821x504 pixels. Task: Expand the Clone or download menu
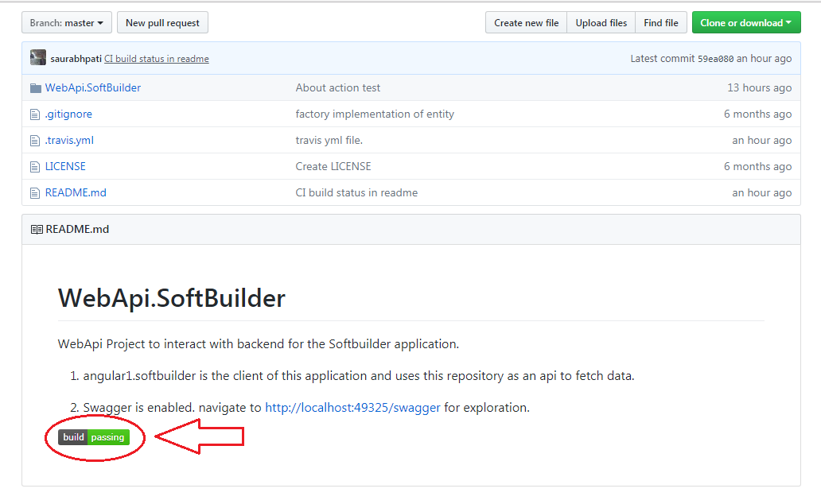745,23
